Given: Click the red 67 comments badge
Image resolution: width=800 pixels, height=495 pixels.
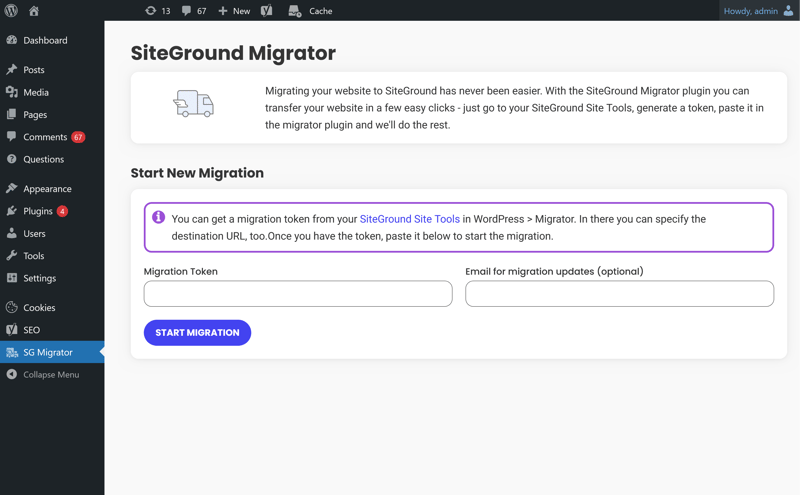Looking at the screenshot, I should point(78,137).
